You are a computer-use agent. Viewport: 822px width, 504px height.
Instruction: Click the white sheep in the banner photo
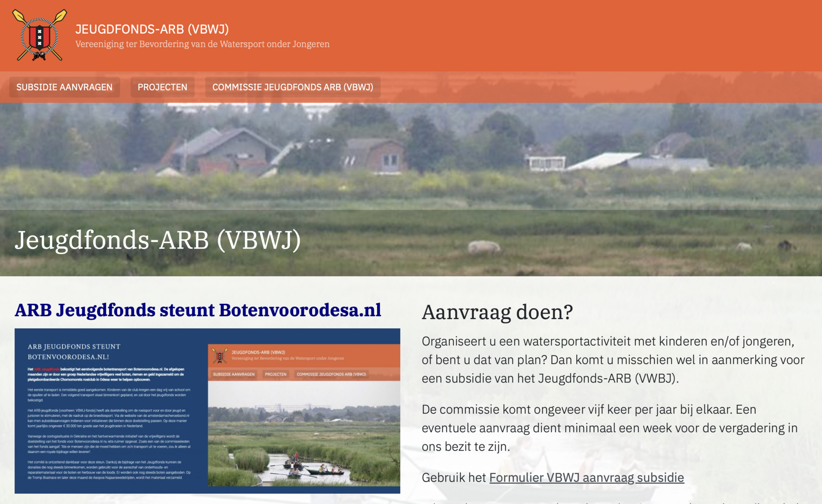[x=484, y=247]
